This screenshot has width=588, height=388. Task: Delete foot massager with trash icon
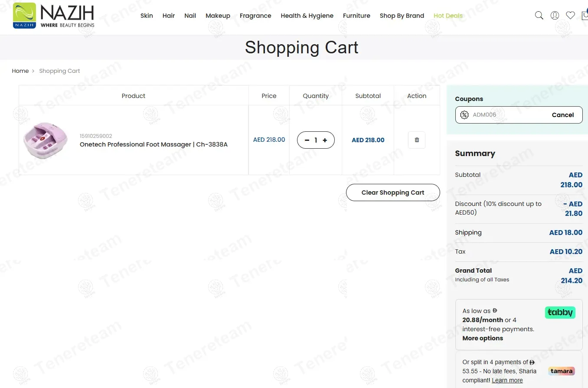coord(417,140)
